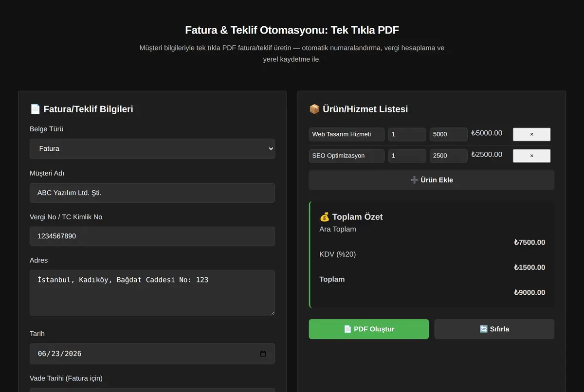Click the KDV (%20) label

coord(338,254)
